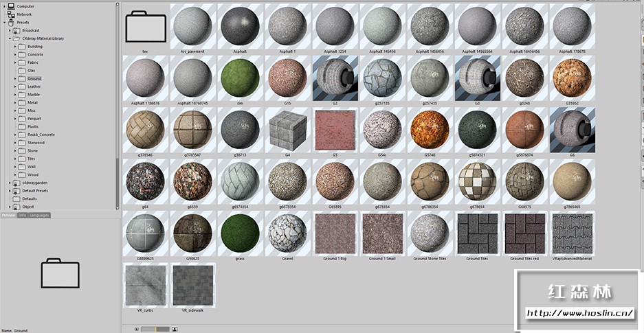Switch to the Languages tab
Viewport: 644px width, 333px height.
coord(39,216)
